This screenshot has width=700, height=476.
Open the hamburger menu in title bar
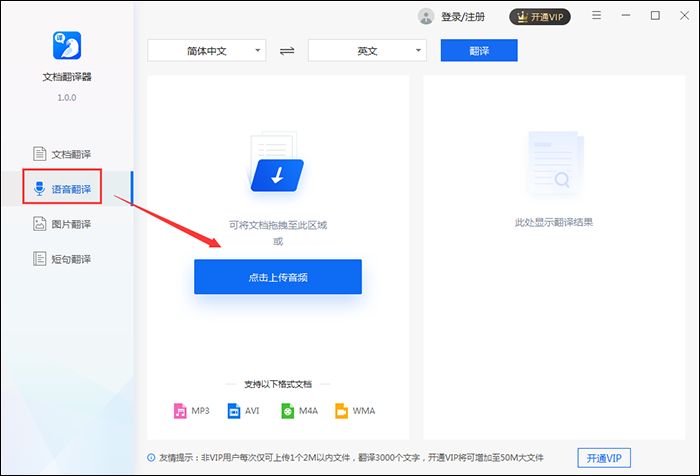(597, 16)
